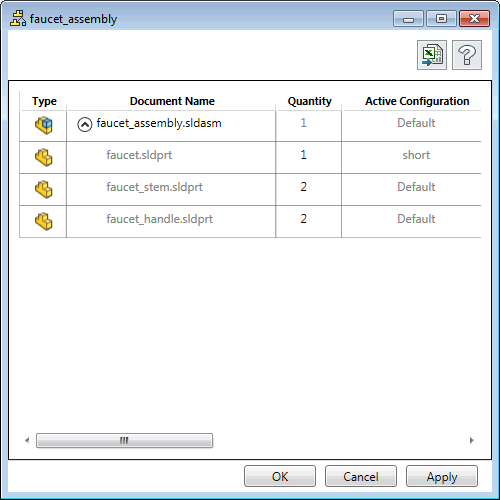Open the 'short' configuration cell for faucet.sldprt

point(416,155)
